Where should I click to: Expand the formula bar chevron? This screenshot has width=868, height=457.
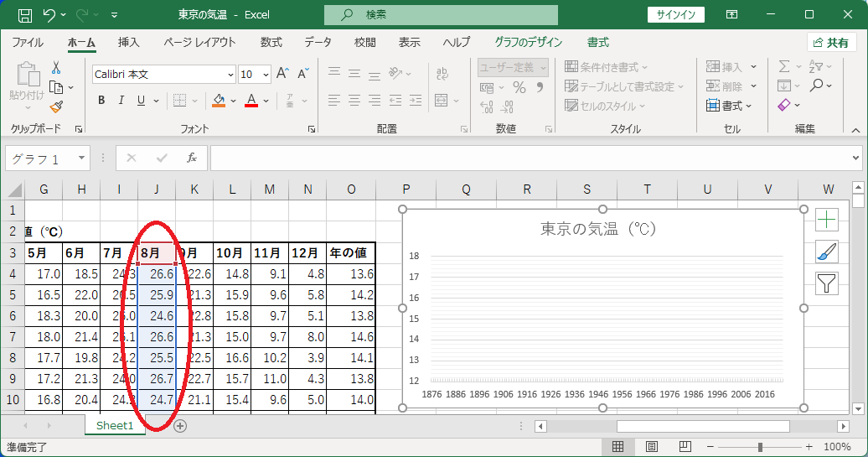(856, 158)
